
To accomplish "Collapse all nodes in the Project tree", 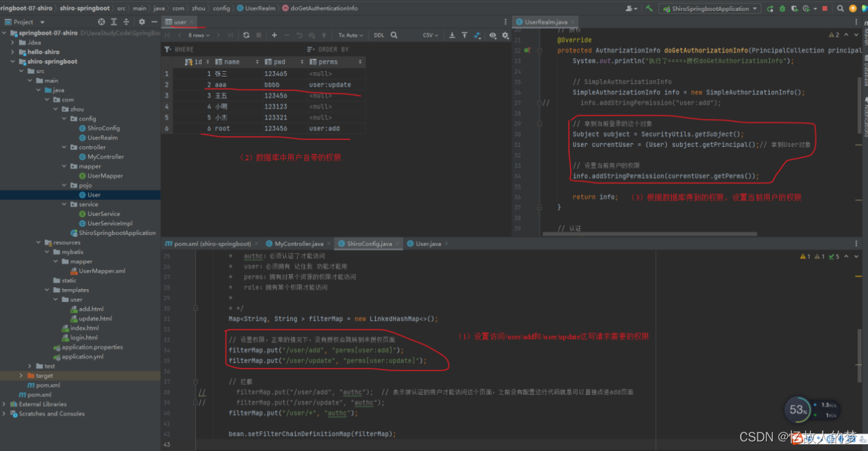I will click(127, 22).
